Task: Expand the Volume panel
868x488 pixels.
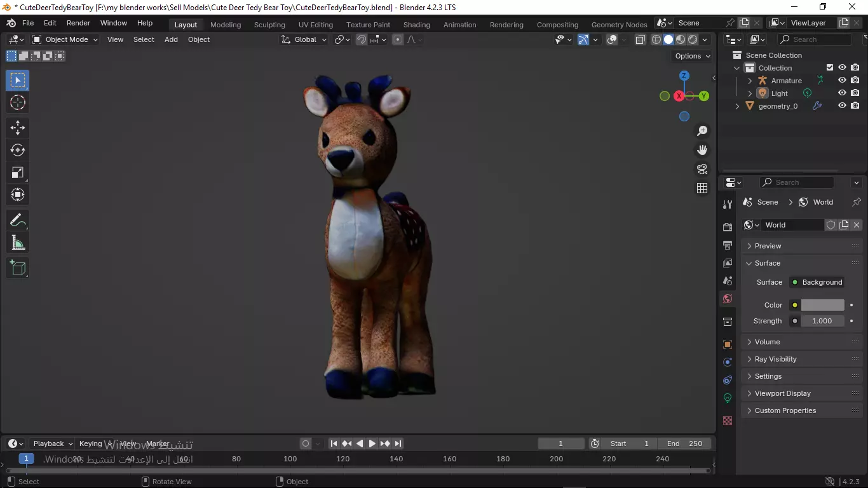Action: click(x=801, y=342)
